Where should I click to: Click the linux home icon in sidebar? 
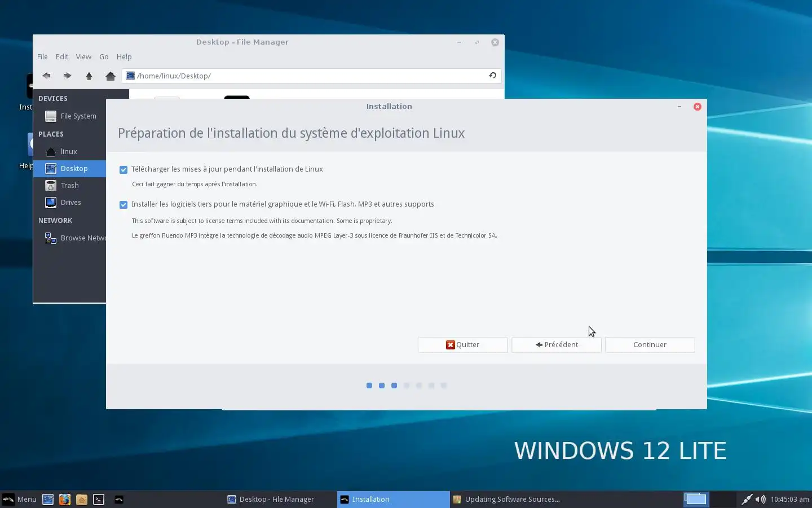point(51,152)
